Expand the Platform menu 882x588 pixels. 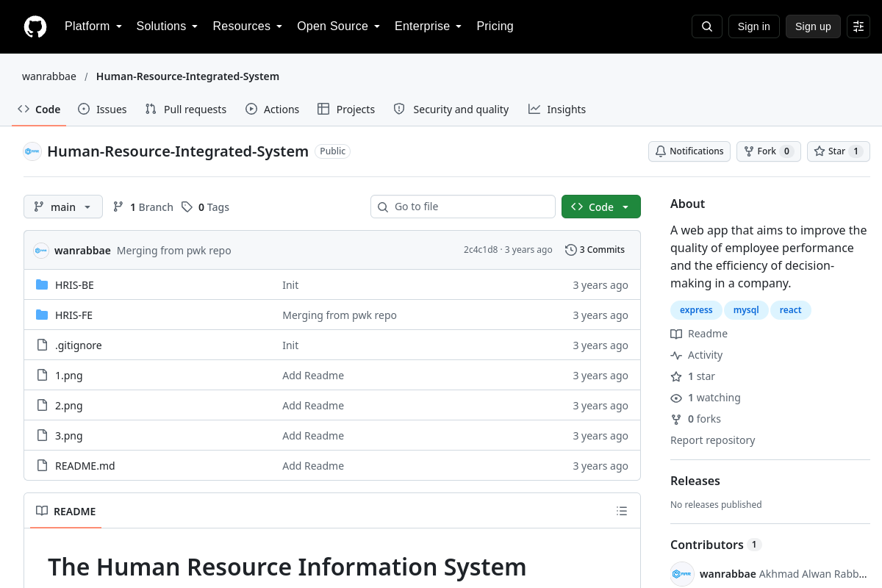(x=93, y=26)
